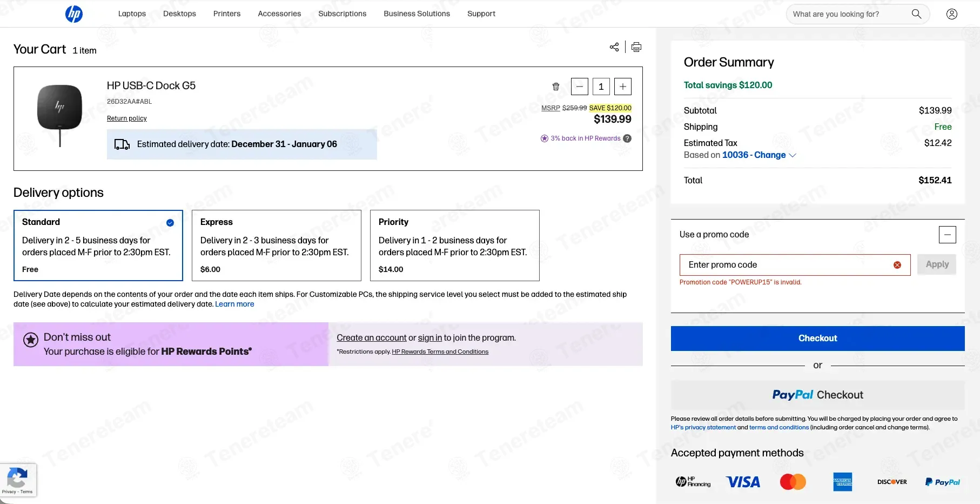This screenshot has width=980, height=504.
Task: Open the Return policy link
Action: coord(126,118)
